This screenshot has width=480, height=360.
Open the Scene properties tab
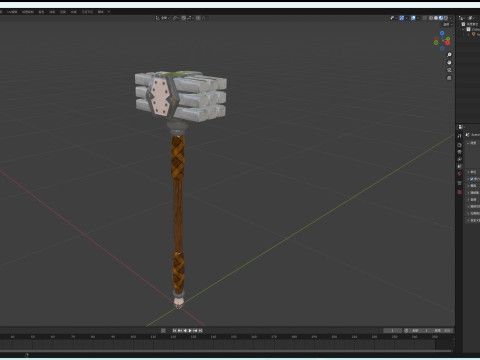[x=459, y=166]
